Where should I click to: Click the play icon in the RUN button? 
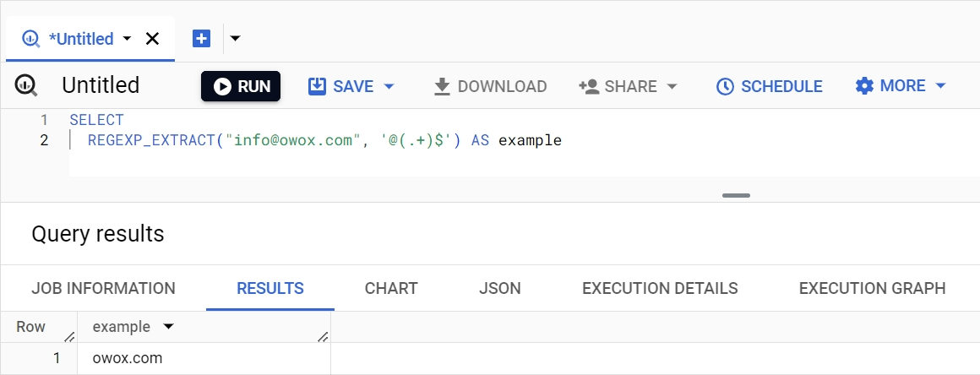[222, 86]
